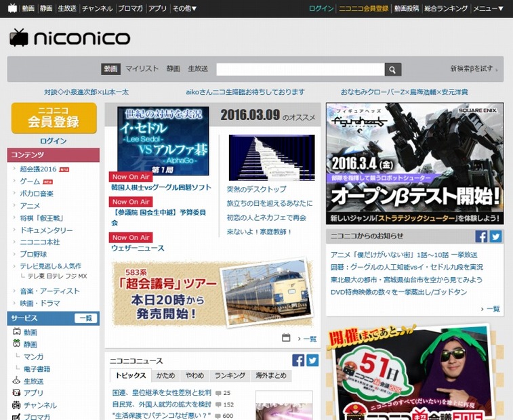Viewport: 513px width, 420px height.
Task: Click 静画 service icon in the サービス list
Action: point(16,343)
